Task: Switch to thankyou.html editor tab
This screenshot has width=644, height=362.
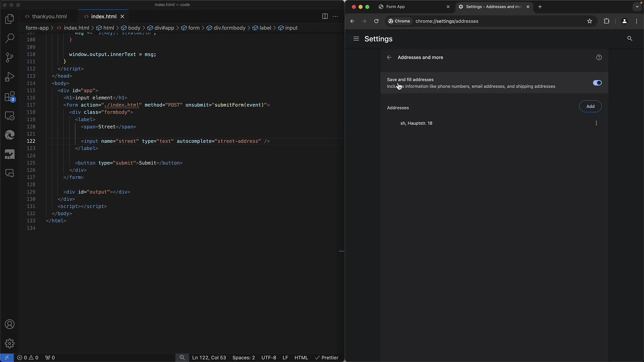Action: (49, 16)
